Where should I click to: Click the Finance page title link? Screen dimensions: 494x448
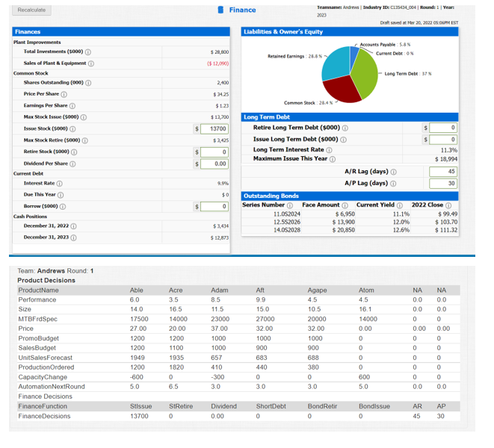(243, 10)
